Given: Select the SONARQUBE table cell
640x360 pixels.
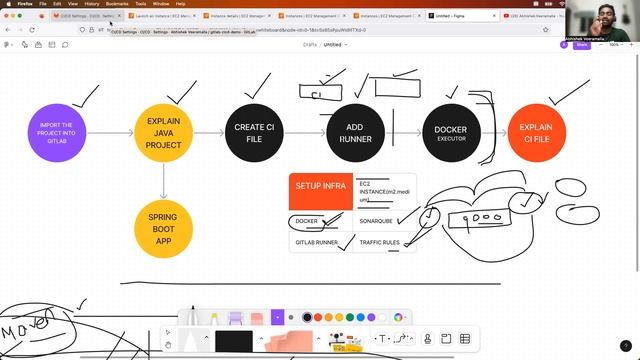Looking at the screenshot, I should click(384, 221).
